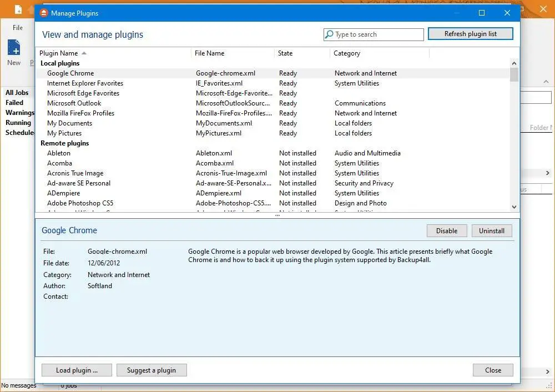Click the Security and Privacy category cell
The height and width of the screenshot is (392, 555).
(364, 183)
